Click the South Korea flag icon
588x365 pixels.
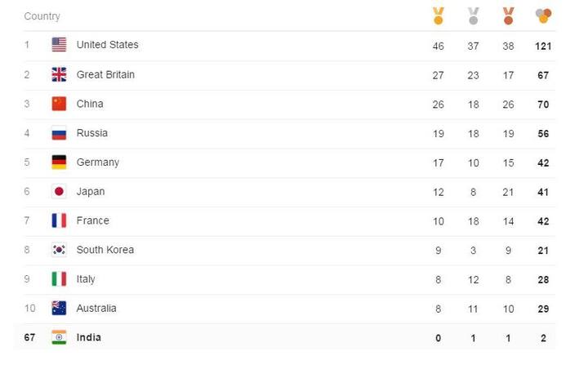(x=59, y=250)
